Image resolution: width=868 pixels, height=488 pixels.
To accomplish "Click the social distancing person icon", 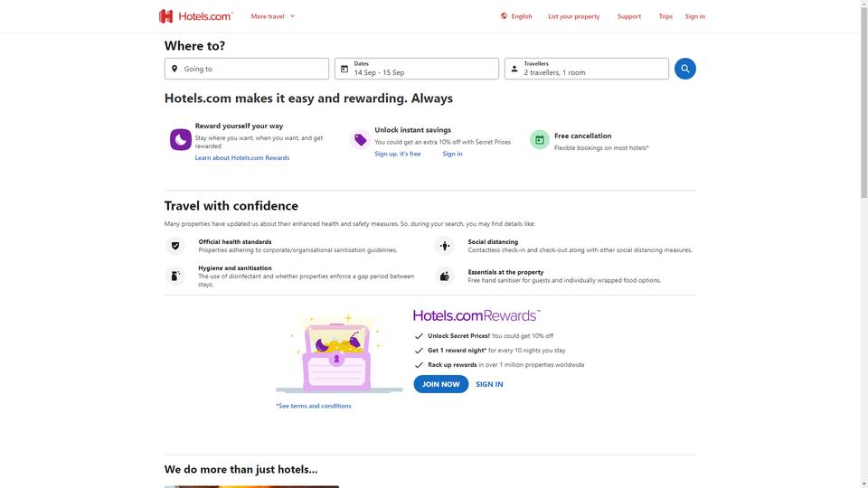I will coord(445,246).
